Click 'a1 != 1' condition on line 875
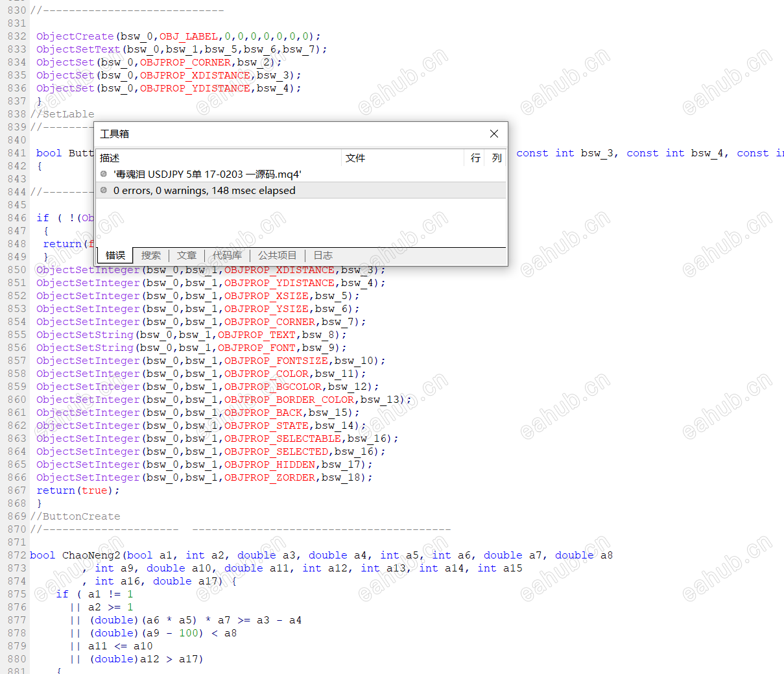Screen dimensions: 784x674 (x=111, y=594)
